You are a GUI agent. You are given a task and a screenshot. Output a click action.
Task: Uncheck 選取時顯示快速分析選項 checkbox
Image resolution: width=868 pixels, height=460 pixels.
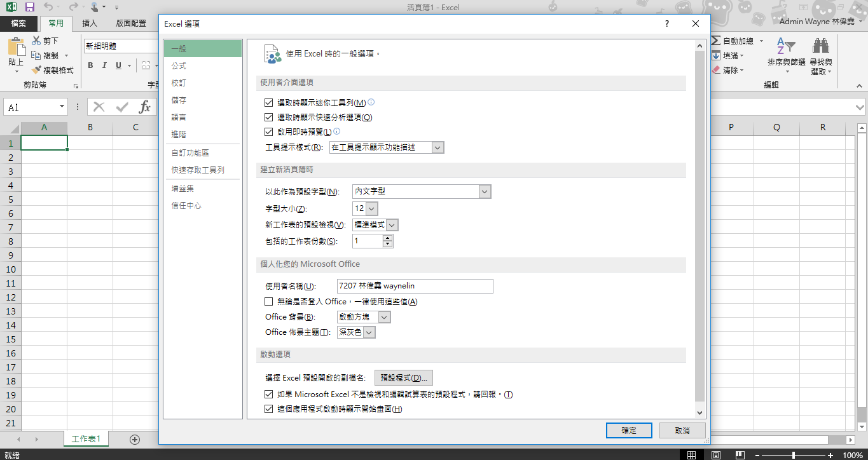pos(268,117)
